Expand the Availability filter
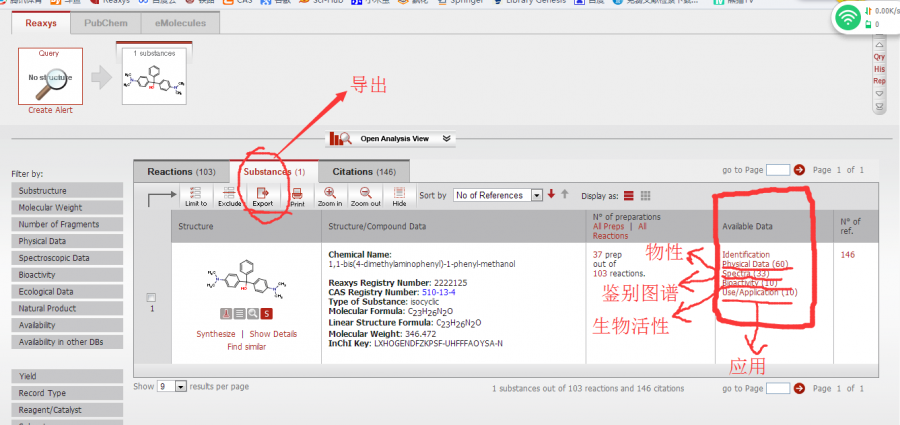 (67, 325)
